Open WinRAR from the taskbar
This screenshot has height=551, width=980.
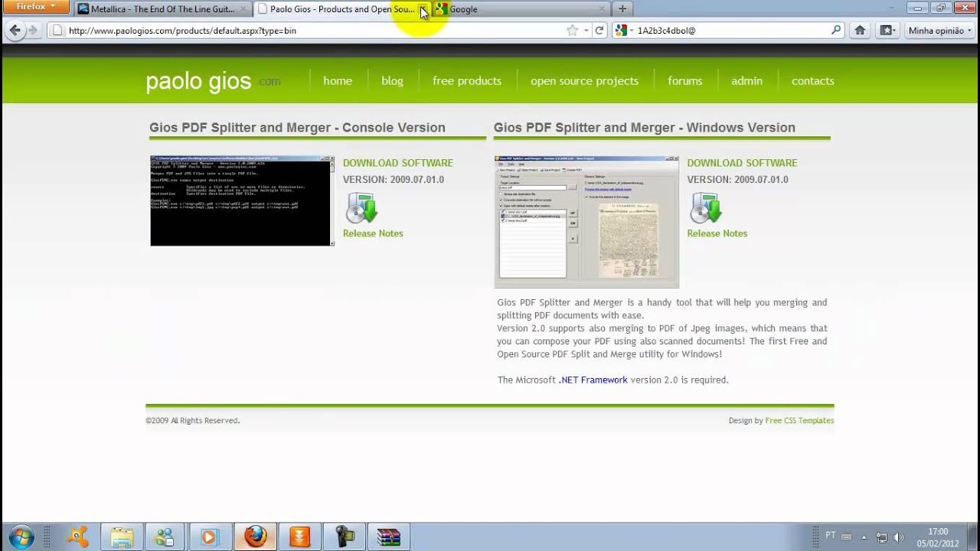[389, 536]
